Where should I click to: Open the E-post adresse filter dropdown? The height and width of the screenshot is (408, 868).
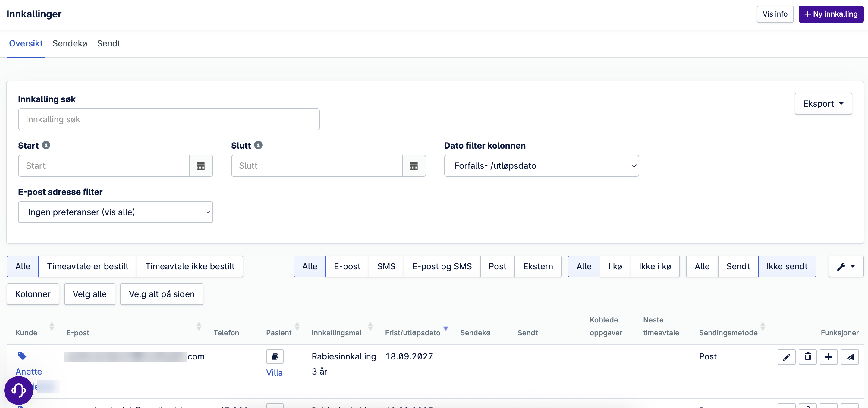coord(115,212)
